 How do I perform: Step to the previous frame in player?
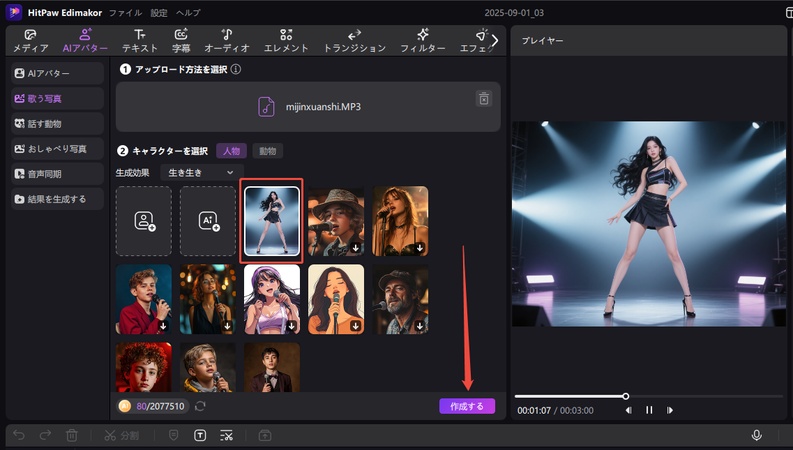click(x=628, y=410)
